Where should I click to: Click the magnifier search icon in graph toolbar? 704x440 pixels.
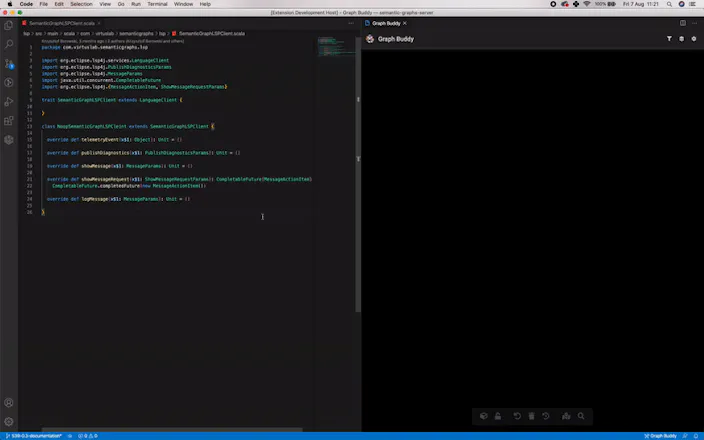(581, 416)
